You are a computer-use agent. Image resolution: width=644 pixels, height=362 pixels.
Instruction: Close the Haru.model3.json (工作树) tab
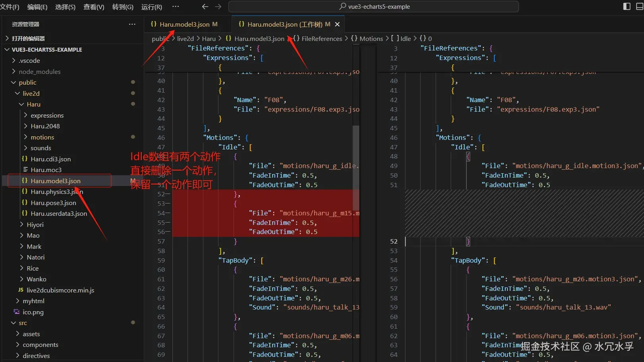click(x=337, y=24)
